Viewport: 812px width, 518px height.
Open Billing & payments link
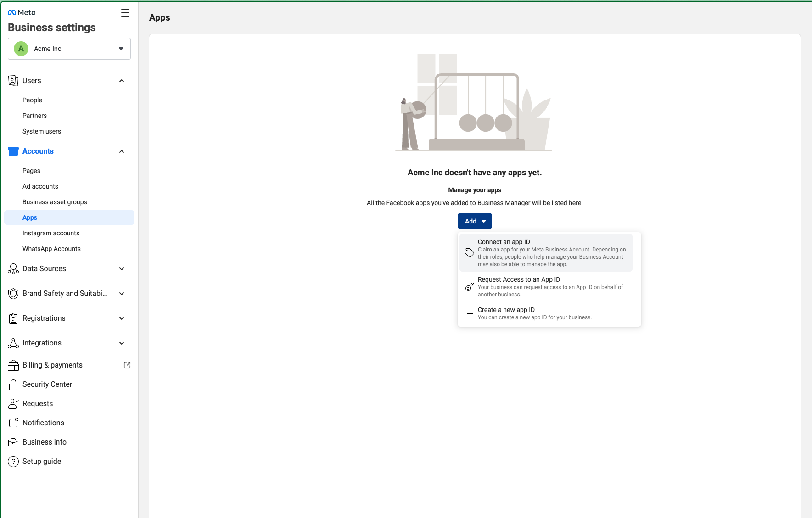click(x=52, y=365)
